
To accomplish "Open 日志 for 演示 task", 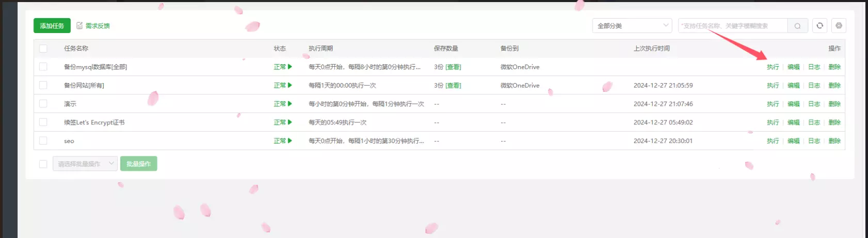I will click(x=814, y=104).
